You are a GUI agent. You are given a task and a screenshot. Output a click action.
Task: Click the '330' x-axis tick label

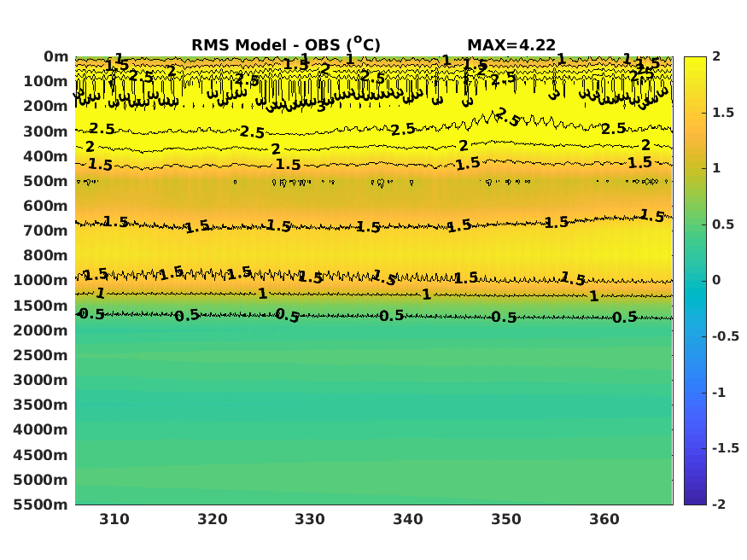point(310,519)
